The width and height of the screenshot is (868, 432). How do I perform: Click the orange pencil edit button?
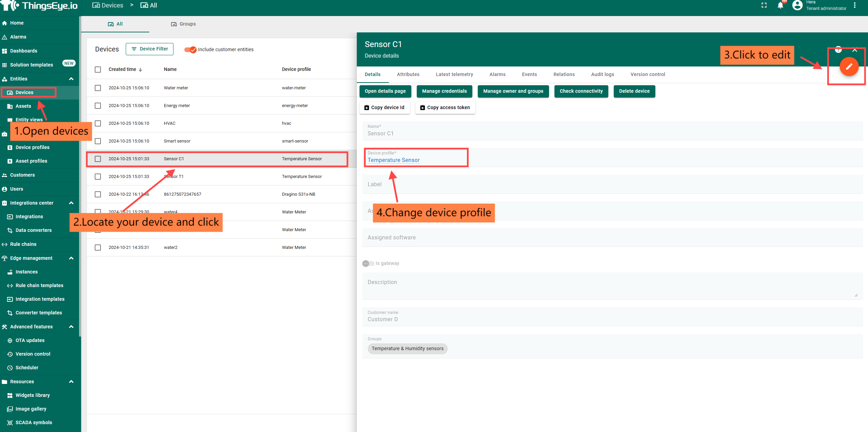[x=849, y=66]
